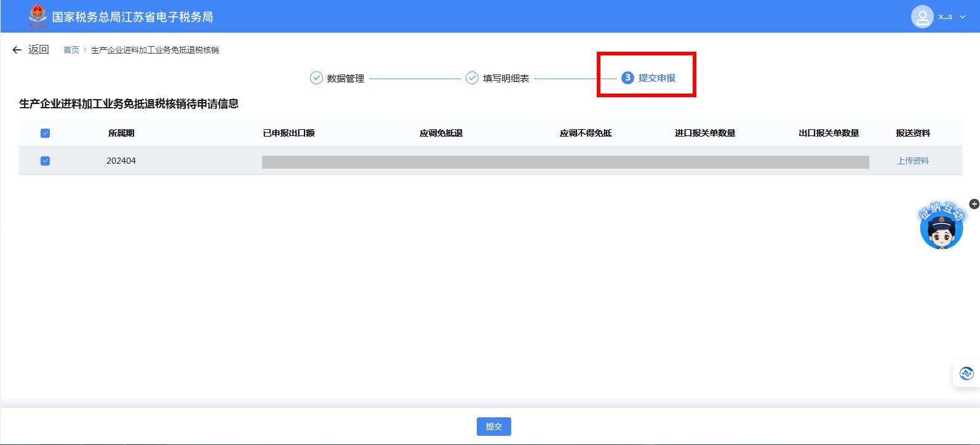Click the tax bureau emblem logo
The image size is (980, 445).
point(38,16)
